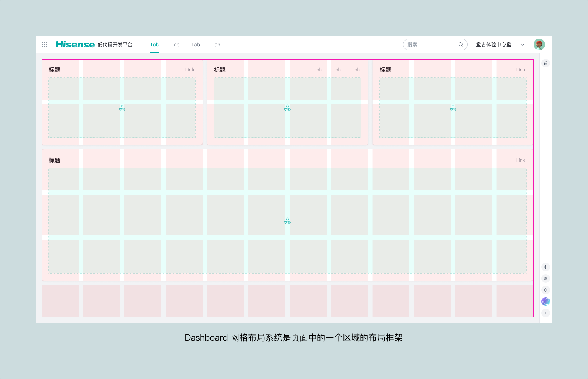Switch to the third Tab in header
Image resolution: width=588 pixels, height=379 pixels.
[195, 45]
